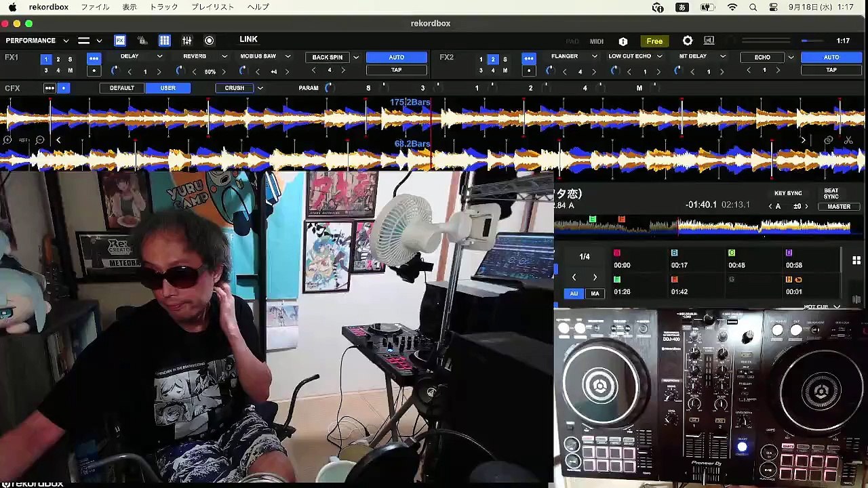Screen dimensions: 868x488
Task: Click the FX2 three-dots multi mode button
Action: pyautogui.click(x=528, y=58)
